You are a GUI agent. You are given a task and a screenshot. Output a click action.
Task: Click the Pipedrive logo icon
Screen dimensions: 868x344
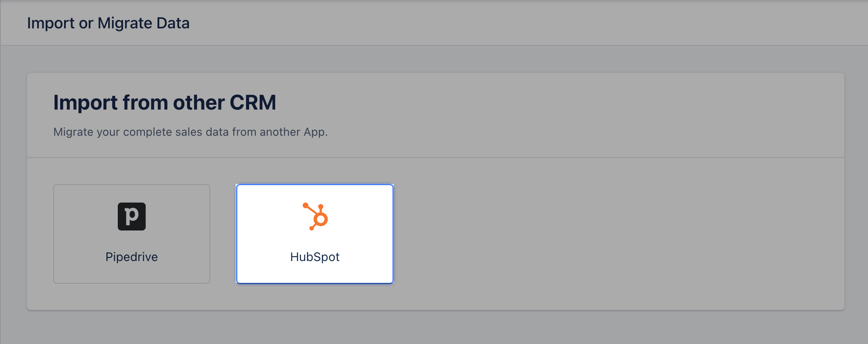[x=132, y=217]
